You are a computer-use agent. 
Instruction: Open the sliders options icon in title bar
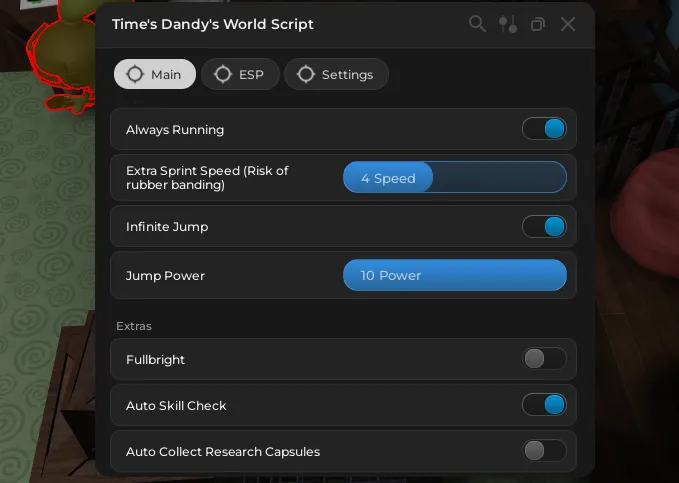pos(508,24)
